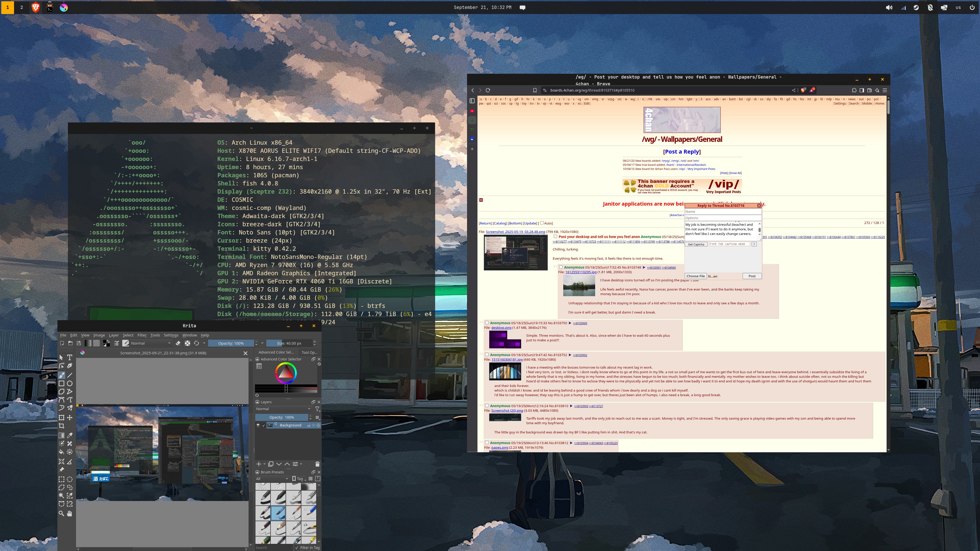This screenshot has width=980, height=551.
Task: Select the Calligraphy tool in Krita
Action: (70, 366)
